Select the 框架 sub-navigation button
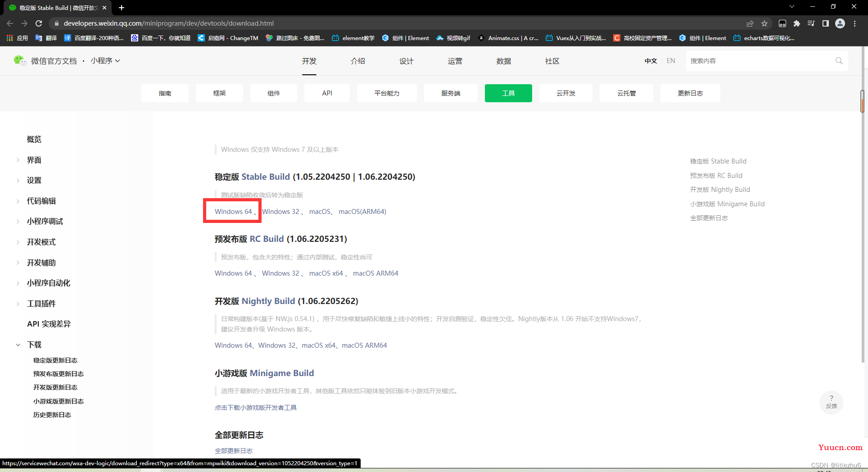Screen dimensions: 868x472 pos(219,93)
